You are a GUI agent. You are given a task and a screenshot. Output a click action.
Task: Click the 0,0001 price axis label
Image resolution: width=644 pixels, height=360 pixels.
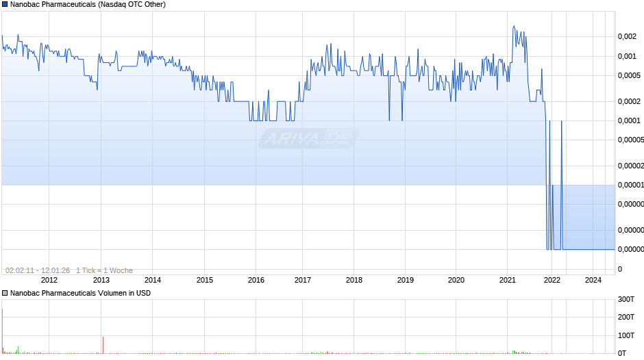tap(629, 120)
